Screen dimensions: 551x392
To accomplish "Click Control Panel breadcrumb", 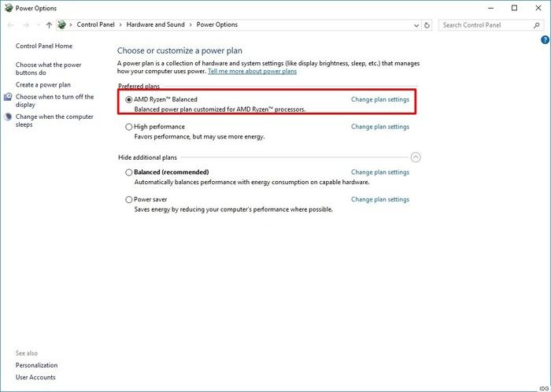I will pos(95,24).
